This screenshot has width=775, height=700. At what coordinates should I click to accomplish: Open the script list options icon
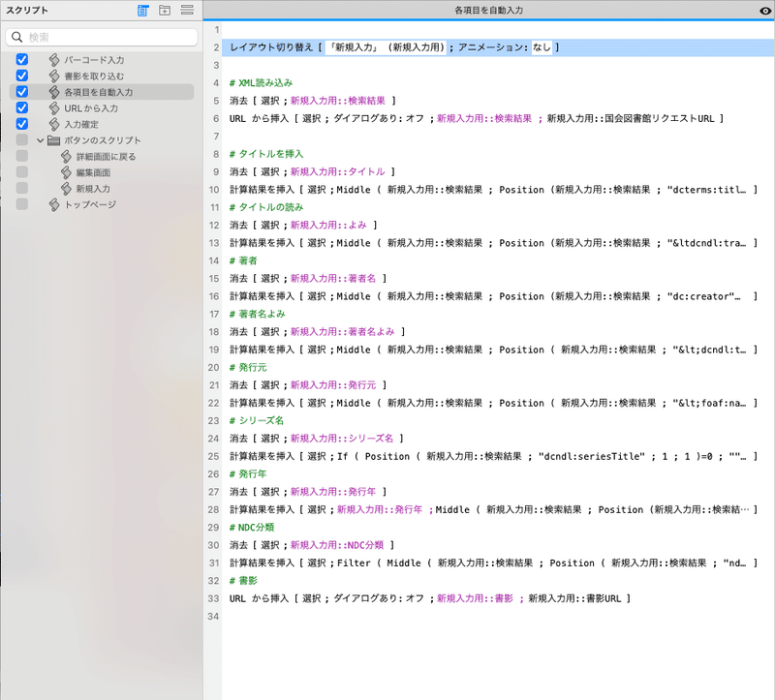[x=187, y=10]
